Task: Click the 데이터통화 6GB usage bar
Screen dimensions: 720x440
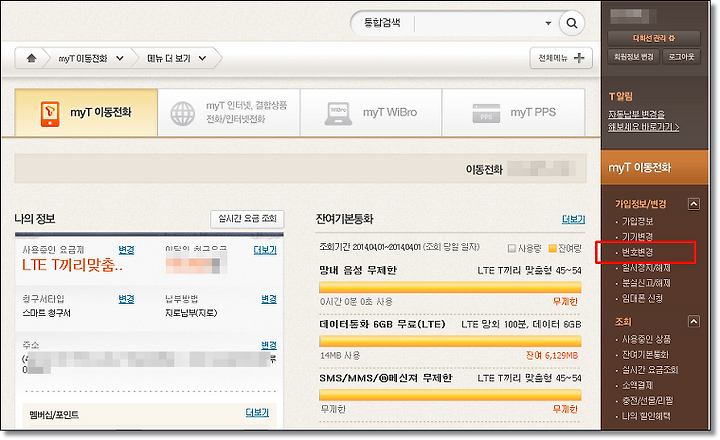Action: [450, 341]
